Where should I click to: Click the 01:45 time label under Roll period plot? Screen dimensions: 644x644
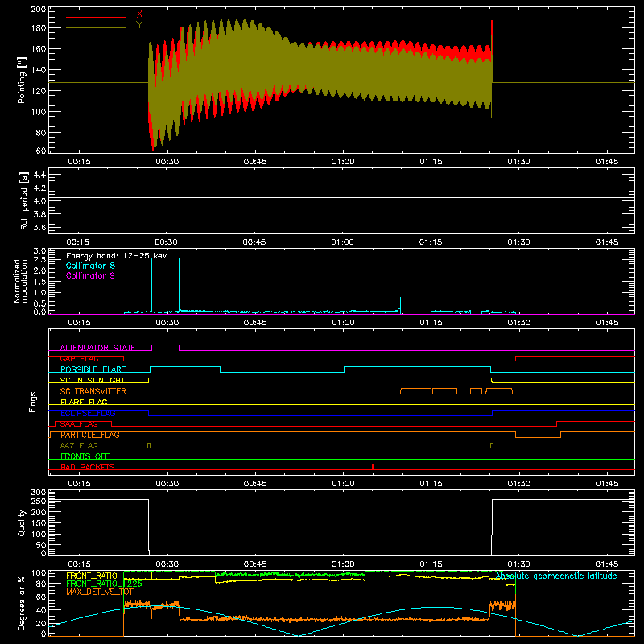607,242
